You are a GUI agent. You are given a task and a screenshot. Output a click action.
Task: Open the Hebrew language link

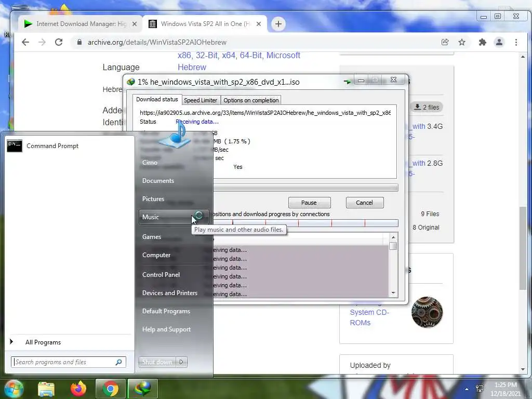pyautogui.click(x=192, y=67)
